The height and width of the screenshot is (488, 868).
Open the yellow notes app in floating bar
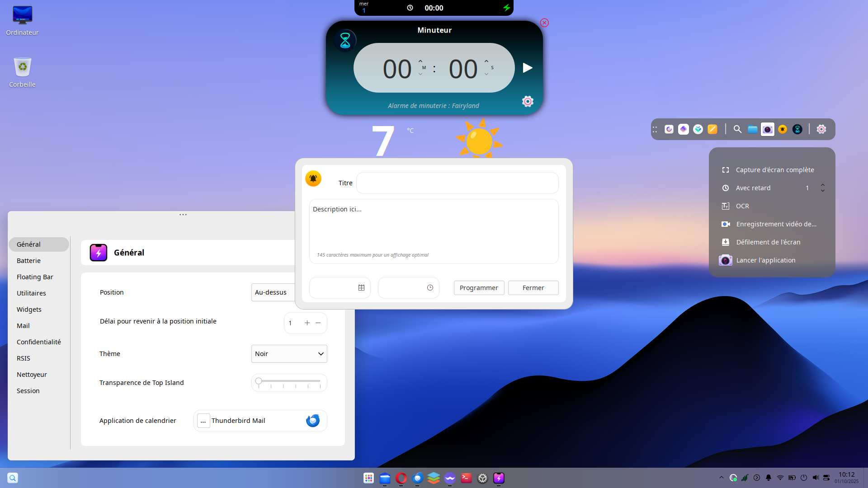[712, 129]
